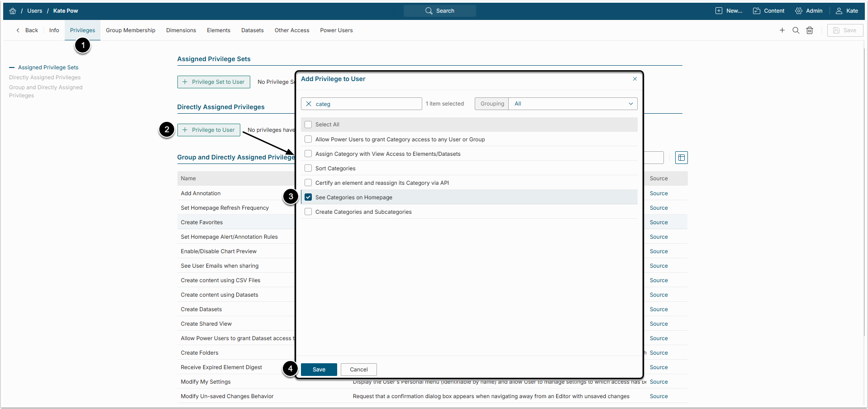Viewport: 868px width, 409px height.
Task: Open the Content menu
Action: click(768, 11)
